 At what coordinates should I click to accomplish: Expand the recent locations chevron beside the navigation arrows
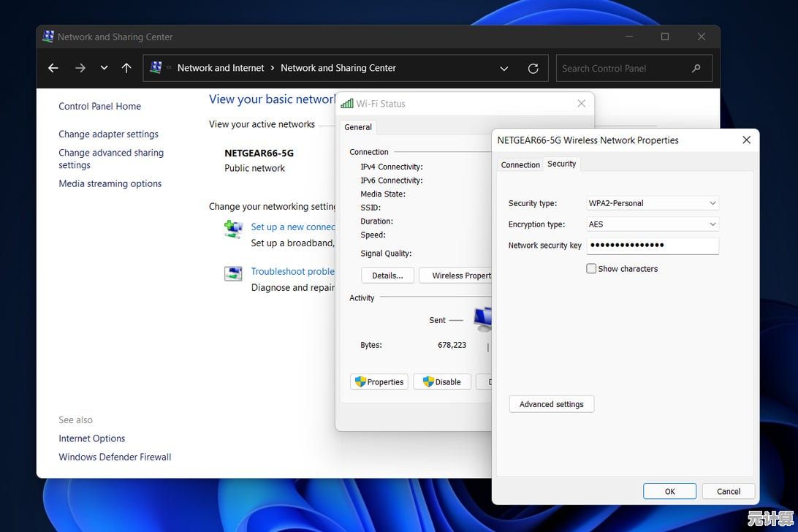(x=104, y=67)
